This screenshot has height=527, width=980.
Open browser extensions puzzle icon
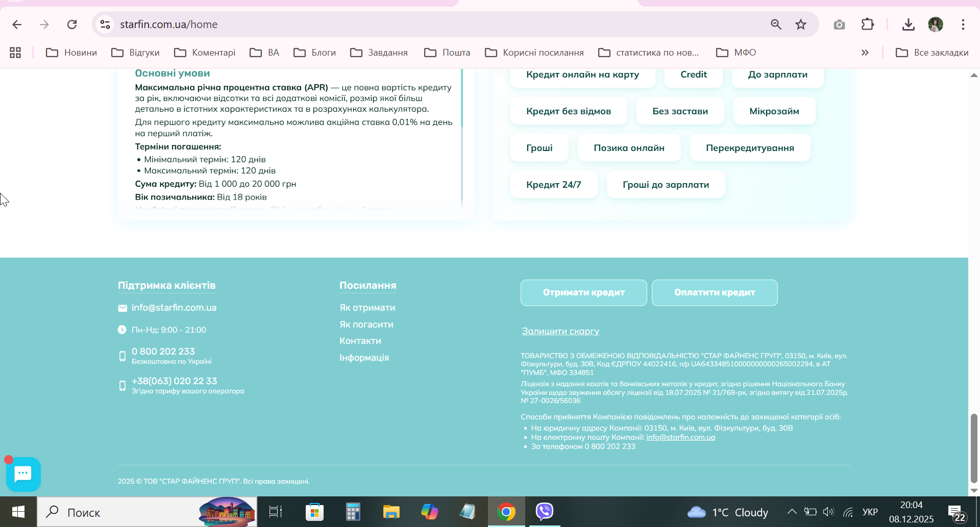(867, 24)
